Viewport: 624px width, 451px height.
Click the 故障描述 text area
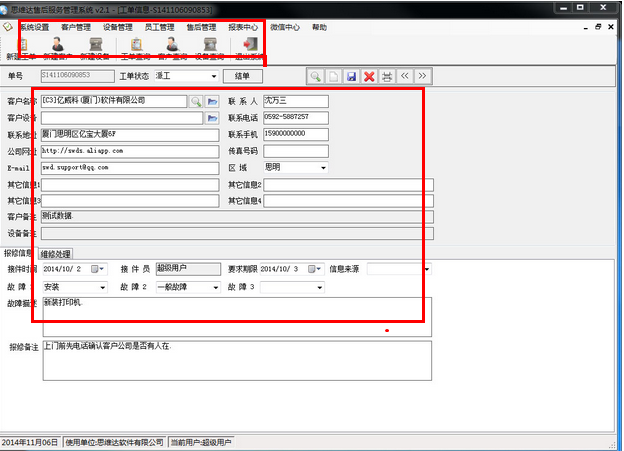(x=237, y=317)
